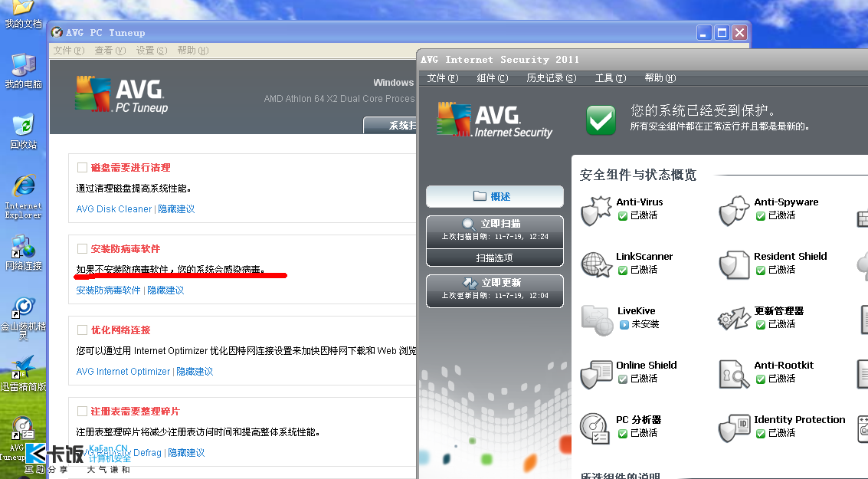Screen dimensions: 868x479
Task: Click the AVG Internet Security logo
Action: pyautogui.click(x=494, y=119)
